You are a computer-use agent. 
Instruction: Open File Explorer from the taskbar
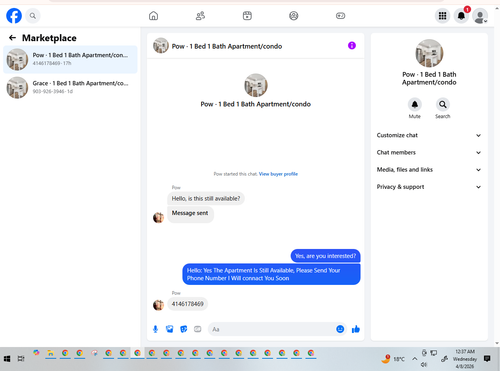point(51,353)
